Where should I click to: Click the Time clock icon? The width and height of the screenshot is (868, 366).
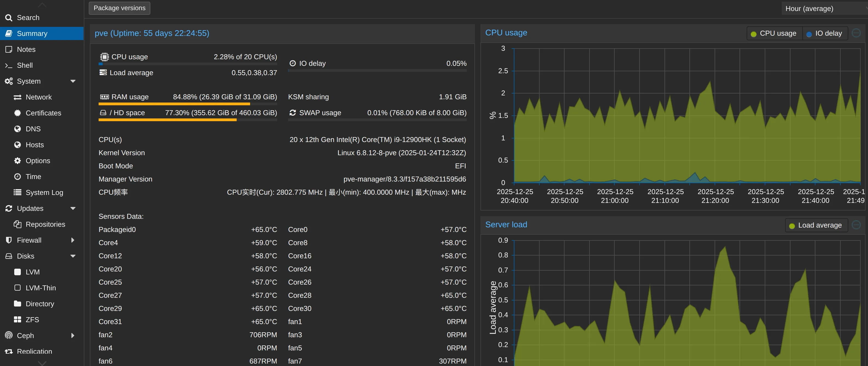coord(18,177)
